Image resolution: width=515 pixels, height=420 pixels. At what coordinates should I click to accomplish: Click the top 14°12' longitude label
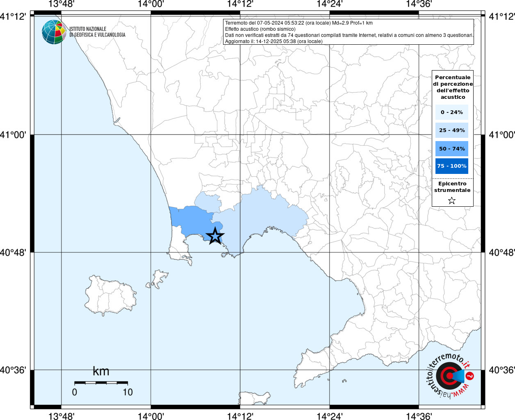point(240,4)
